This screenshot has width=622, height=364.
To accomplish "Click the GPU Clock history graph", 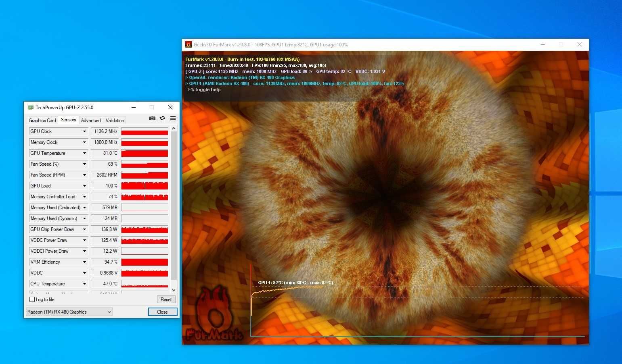I will click(x=145, y=131).
